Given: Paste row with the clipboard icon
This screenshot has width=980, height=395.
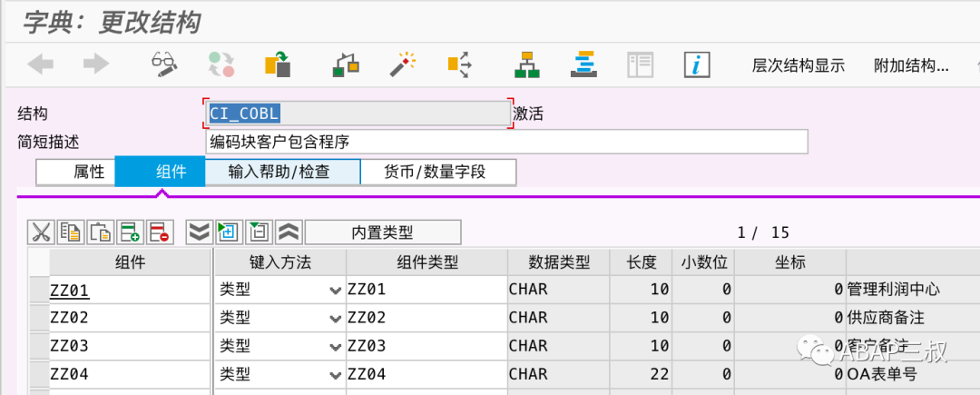Looking at the screenshot, I should [100, 232].
